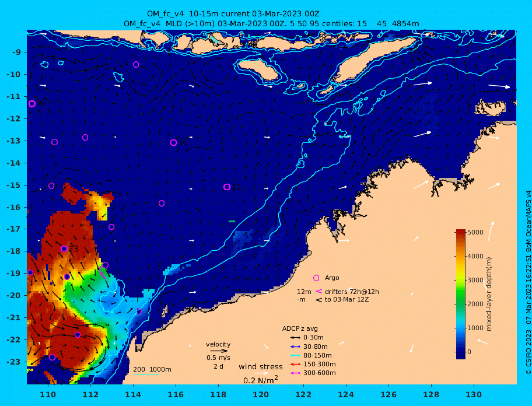Click the 'mixed-layer depth(m)' color bar title
This screenshot has width=532, height=406.
pos(489,294)
